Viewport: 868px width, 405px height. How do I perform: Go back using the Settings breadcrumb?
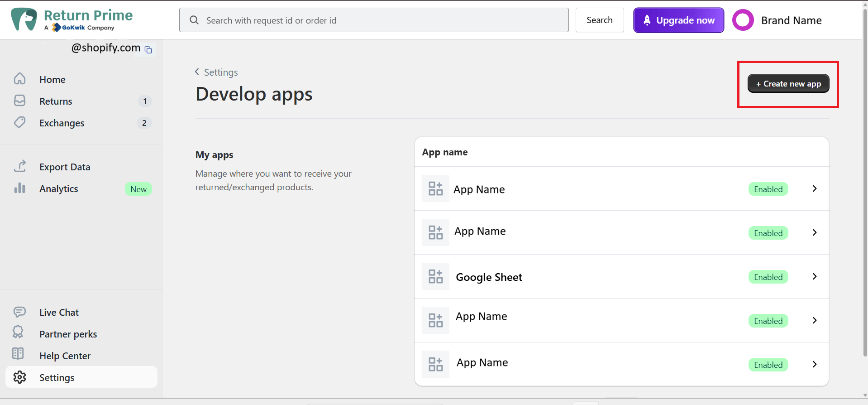[216, 72]
